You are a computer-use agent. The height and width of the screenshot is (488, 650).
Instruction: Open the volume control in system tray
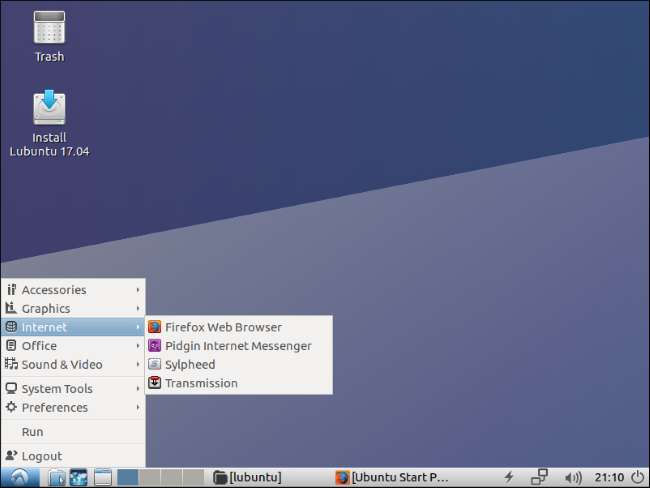point(573,477)
